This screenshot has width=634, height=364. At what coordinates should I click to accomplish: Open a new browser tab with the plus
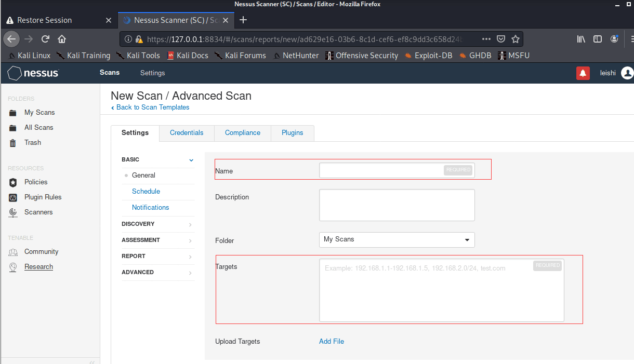point(243,20)
